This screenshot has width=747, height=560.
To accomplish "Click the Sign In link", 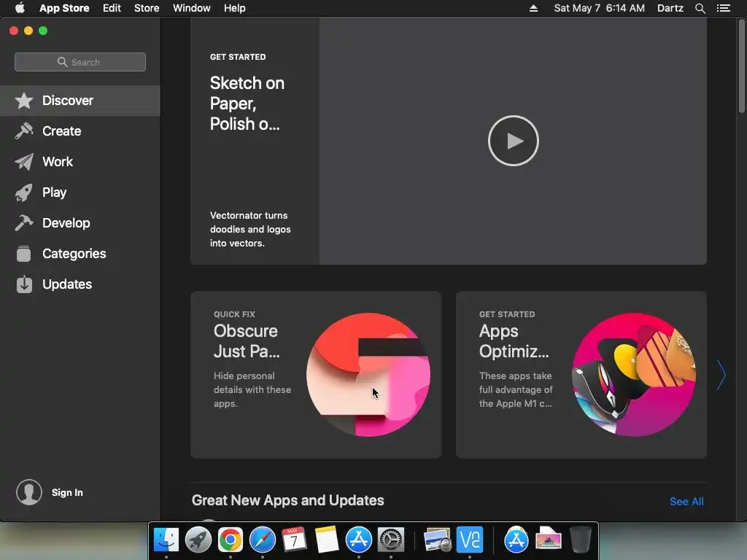I will pyautogui.click(x=67, y=492).
